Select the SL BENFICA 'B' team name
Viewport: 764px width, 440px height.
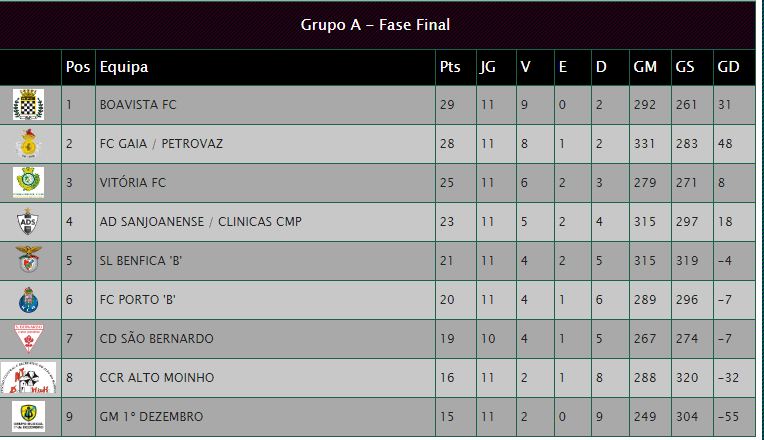tap(141, 261)
